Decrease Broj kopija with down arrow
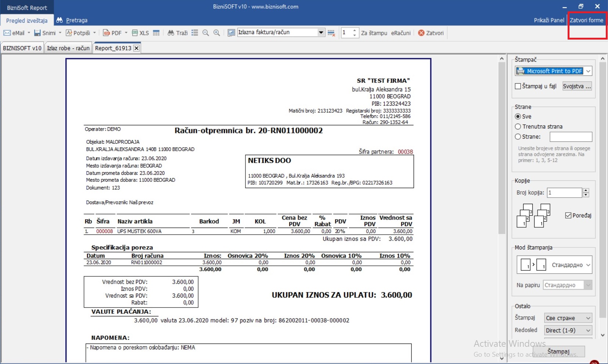 click(586, 195)
